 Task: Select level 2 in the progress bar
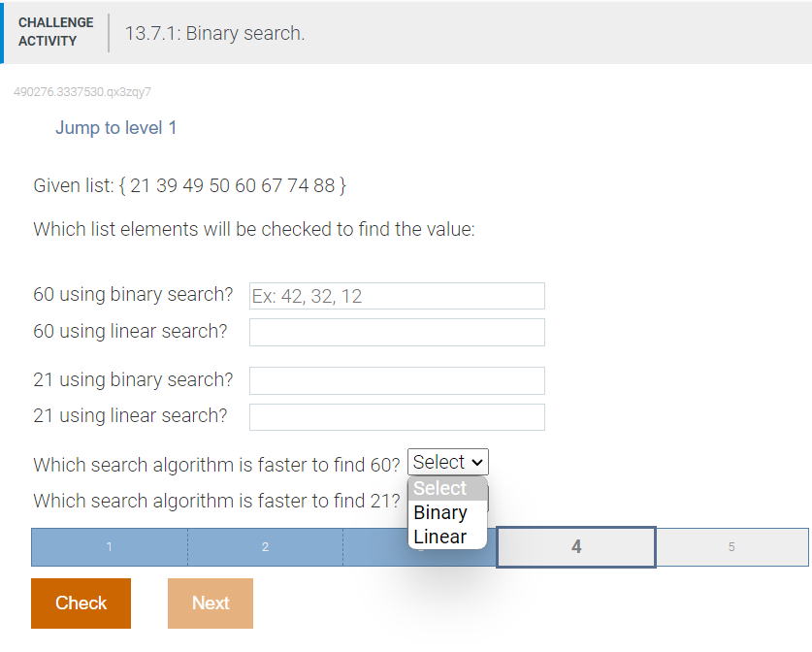coord(264,546)
